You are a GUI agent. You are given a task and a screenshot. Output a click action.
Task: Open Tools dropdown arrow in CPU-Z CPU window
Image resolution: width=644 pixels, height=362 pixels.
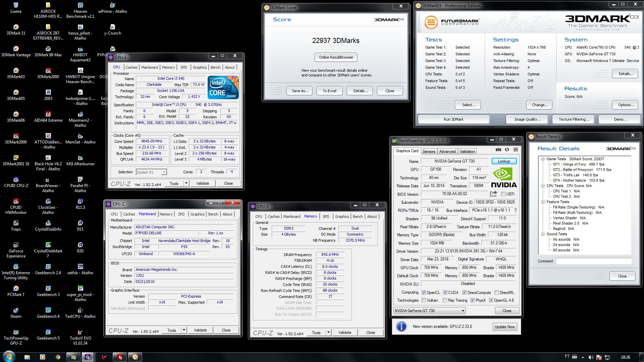tap(186, 183)
